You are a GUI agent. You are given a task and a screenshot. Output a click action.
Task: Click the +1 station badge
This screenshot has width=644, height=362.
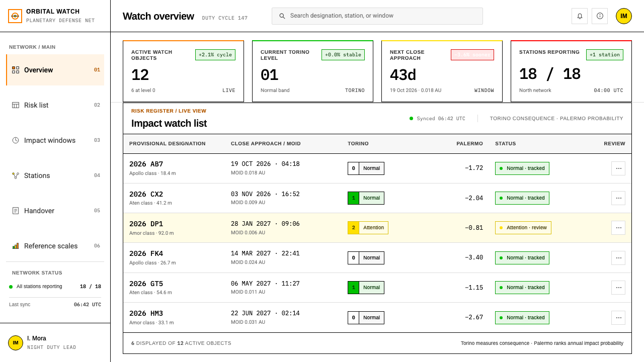(x=605, y=55)
